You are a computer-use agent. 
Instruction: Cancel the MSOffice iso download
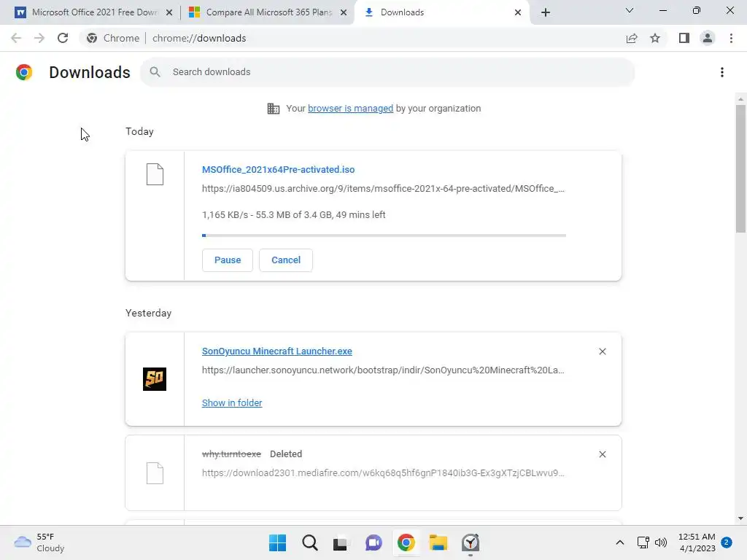pyautogui.click(x=286, y=260)
